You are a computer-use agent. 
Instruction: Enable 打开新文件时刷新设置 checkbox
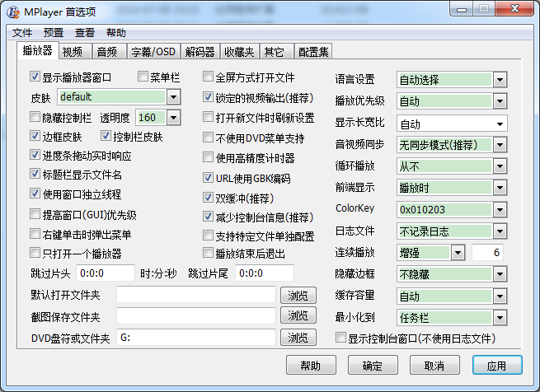click(x=208, y=117)
